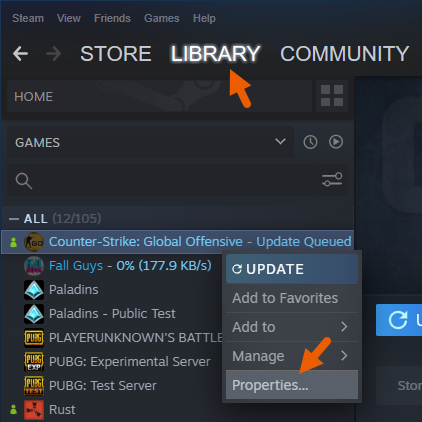Switch to grid collections view icon
422x422 pixels.
(332, 96)
